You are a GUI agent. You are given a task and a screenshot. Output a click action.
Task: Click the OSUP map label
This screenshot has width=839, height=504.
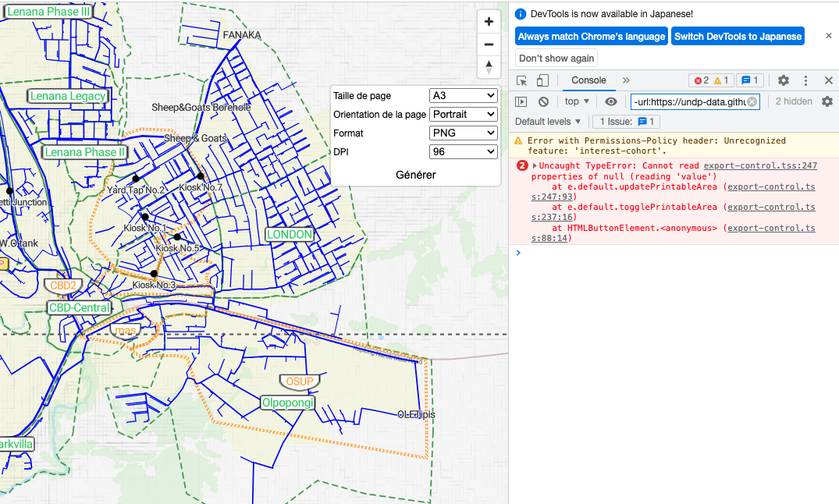pos(300,382)
